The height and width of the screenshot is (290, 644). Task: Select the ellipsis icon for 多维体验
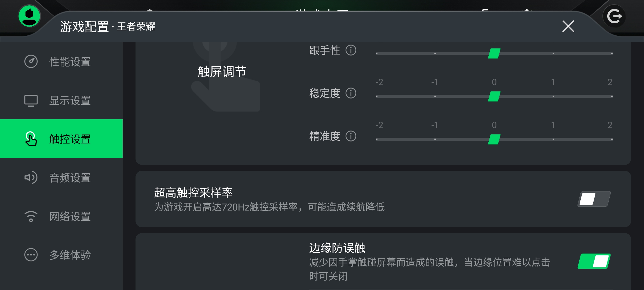point(31,255)
